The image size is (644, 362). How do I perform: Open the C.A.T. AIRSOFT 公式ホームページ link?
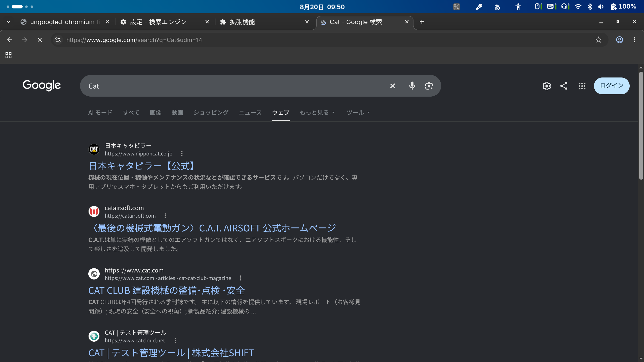[x=212, y=228]
